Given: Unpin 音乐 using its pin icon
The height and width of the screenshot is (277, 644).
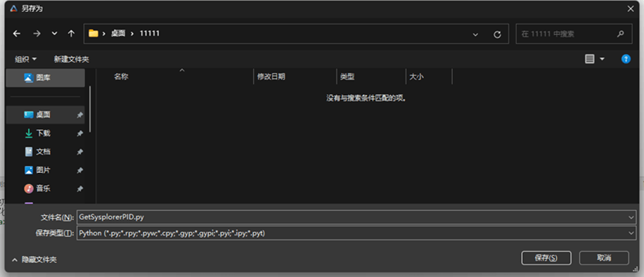Looking at the screenshot, I should click(79, 189).
